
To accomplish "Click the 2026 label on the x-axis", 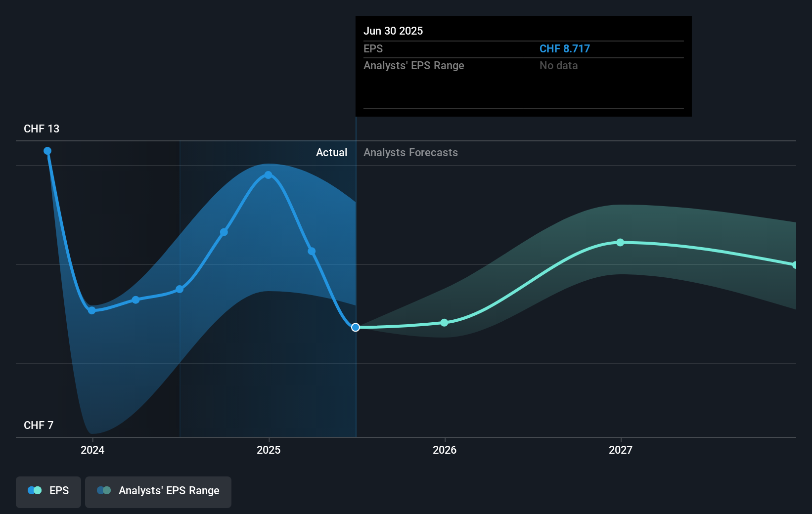I will pyautogui.click(x=444, y=450).
